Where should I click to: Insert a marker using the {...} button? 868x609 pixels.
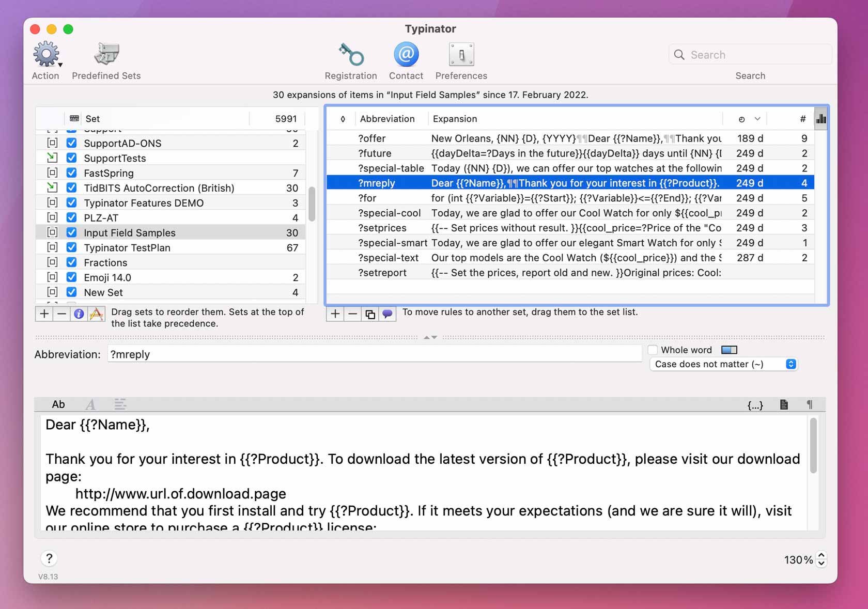[755, 404]
